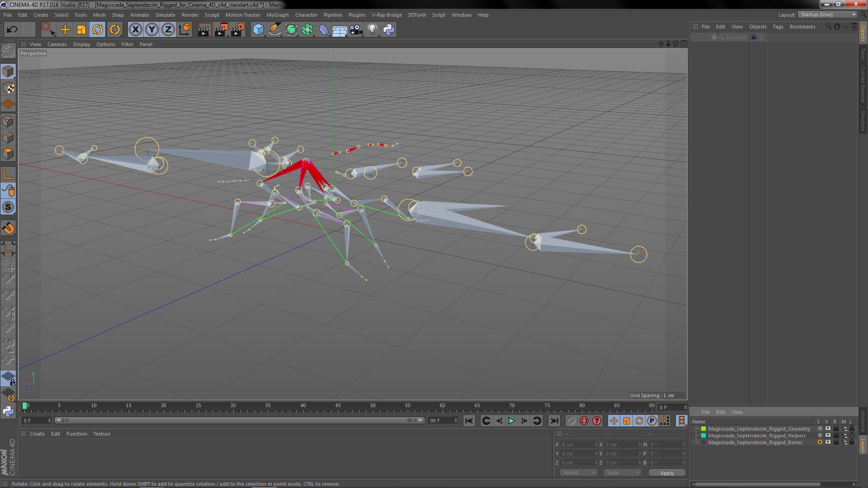
Task: Open the spline pen tool
Action: coord(274,30)
